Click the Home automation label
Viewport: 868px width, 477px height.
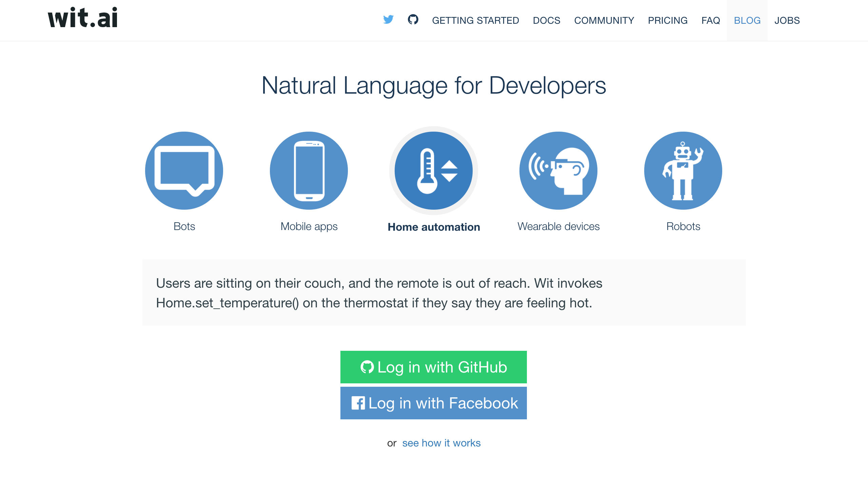pos(434,227)
